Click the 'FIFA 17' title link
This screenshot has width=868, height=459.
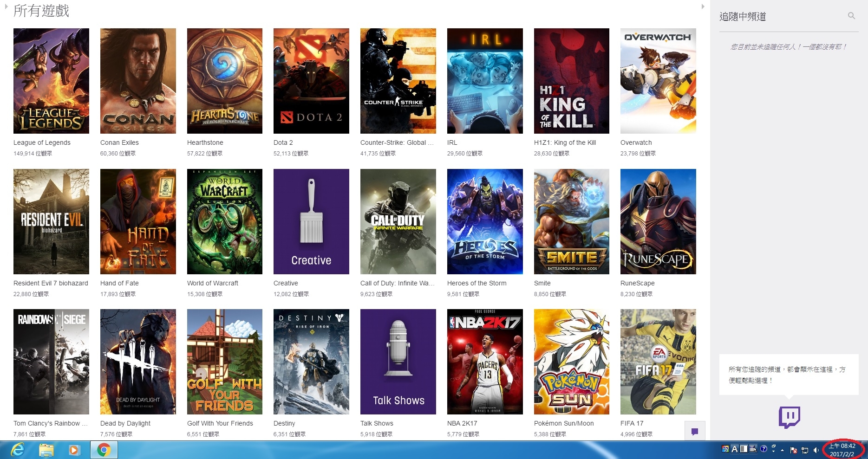pos(632,423)
